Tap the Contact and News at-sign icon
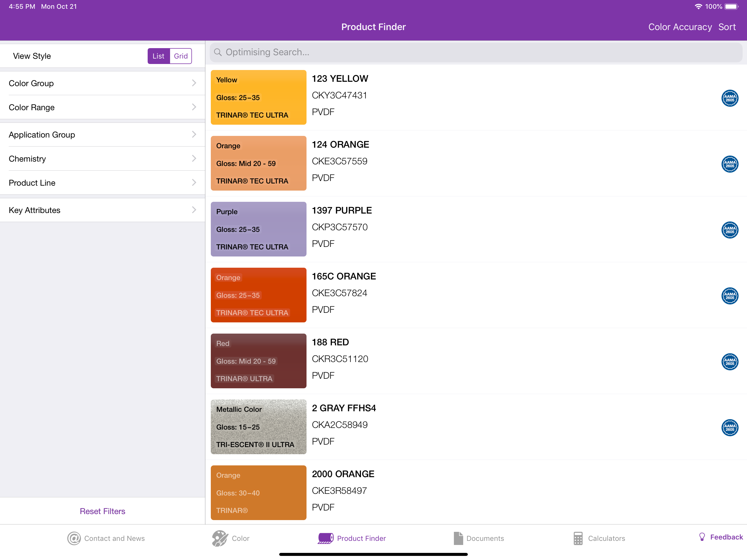Viewport: 747px width, 560px height. click(74, 538)
